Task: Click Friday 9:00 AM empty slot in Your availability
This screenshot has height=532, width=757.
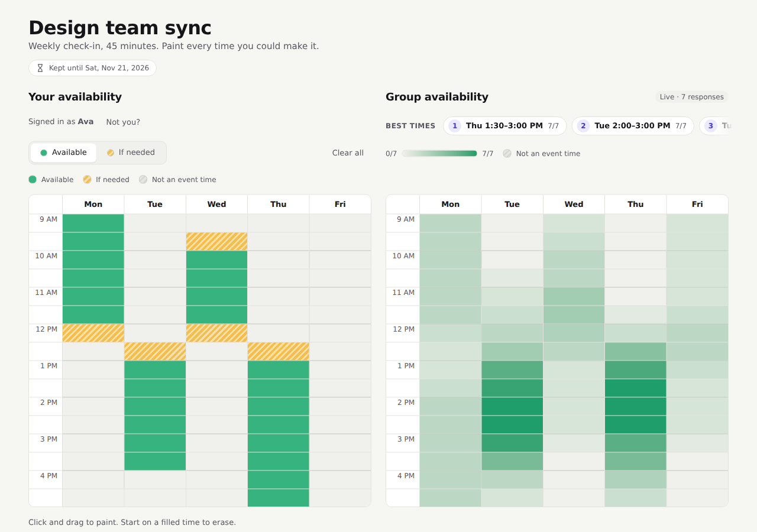Action: 340,223
